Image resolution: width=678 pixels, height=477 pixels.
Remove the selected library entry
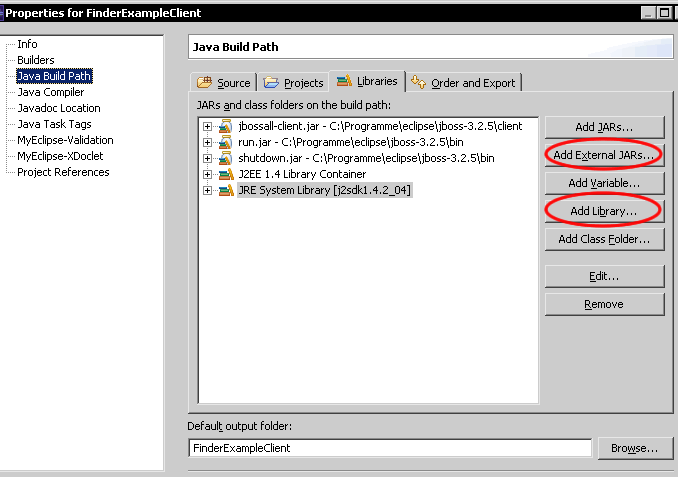point(604,304)
